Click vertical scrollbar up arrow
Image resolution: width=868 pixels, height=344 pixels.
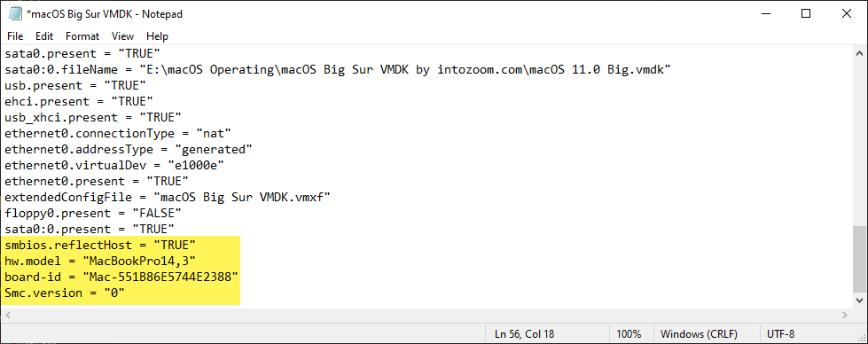coord(860,54)
